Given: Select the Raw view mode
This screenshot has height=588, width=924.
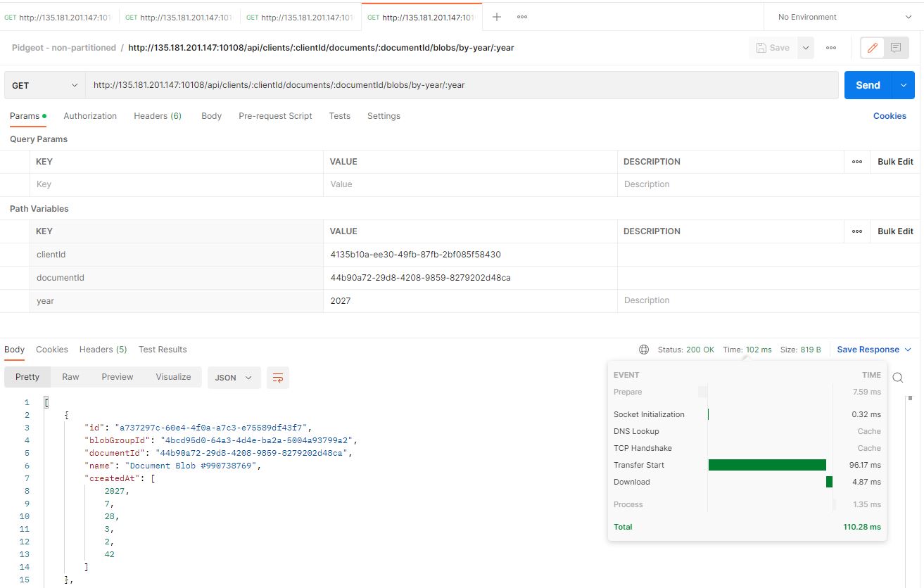Looking at the screenshot, I should pyautogui.click(x=70, y=377).
